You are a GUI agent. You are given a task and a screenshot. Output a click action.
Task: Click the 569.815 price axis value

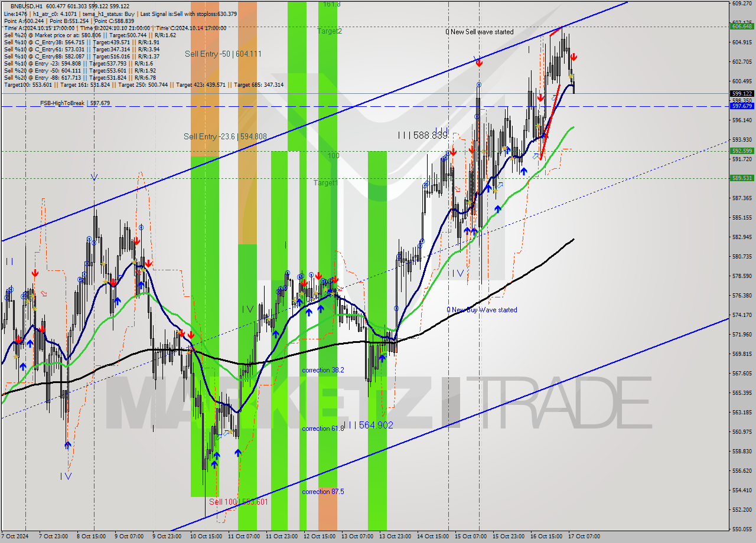(741, 354)
